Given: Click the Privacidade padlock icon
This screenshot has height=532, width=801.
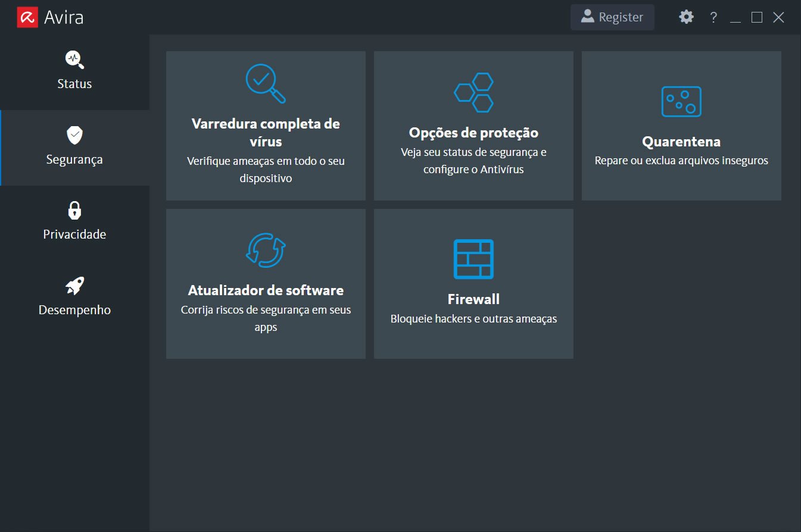Looking at the screenshot, I should click(74, 210).
